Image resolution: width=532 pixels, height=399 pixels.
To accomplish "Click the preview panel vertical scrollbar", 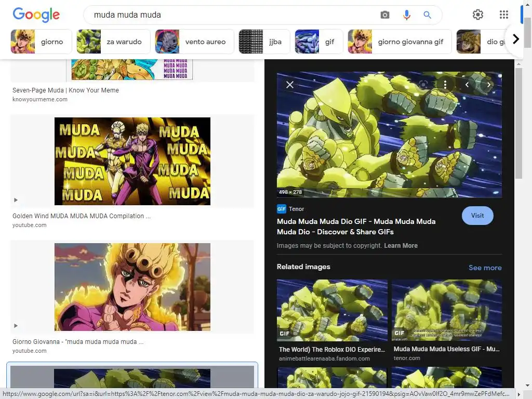I will point(518,123).
